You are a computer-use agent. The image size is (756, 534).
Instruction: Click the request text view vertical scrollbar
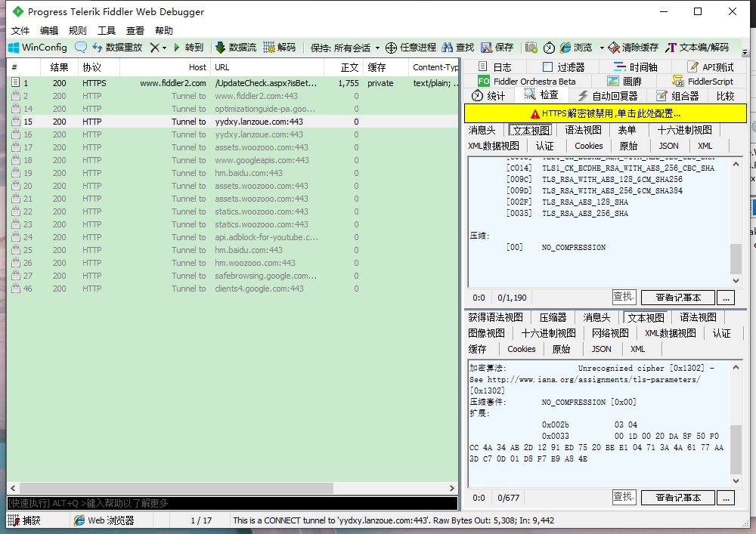coord(736,259)
